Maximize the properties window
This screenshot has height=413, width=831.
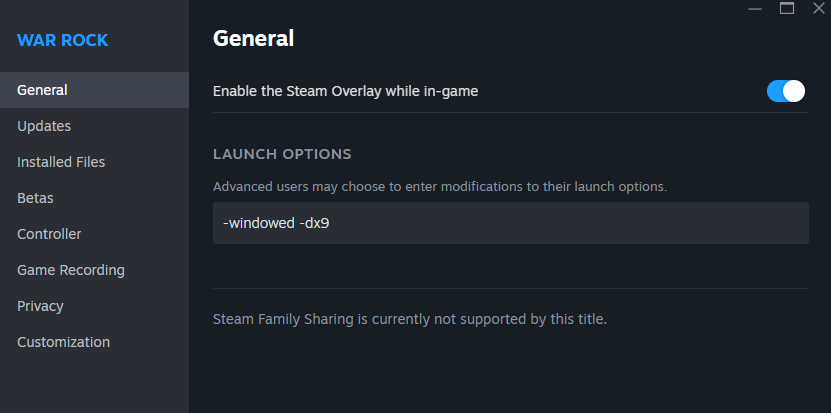point(787,8)
